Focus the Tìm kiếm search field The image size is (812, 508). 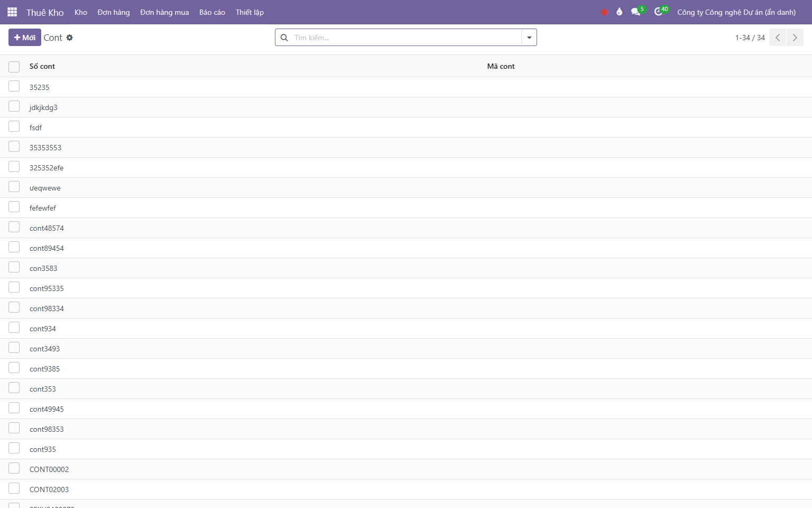406,38
